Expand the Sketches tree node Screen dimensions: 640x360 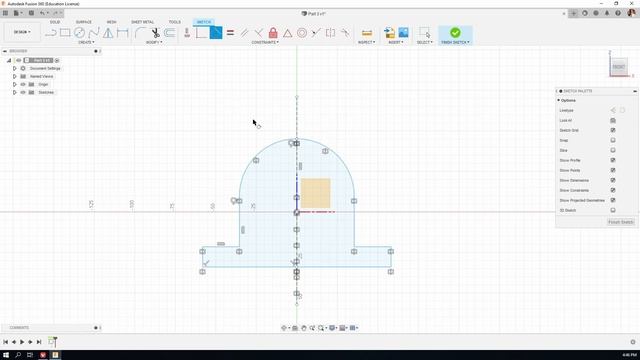click(x=15, y=93)
